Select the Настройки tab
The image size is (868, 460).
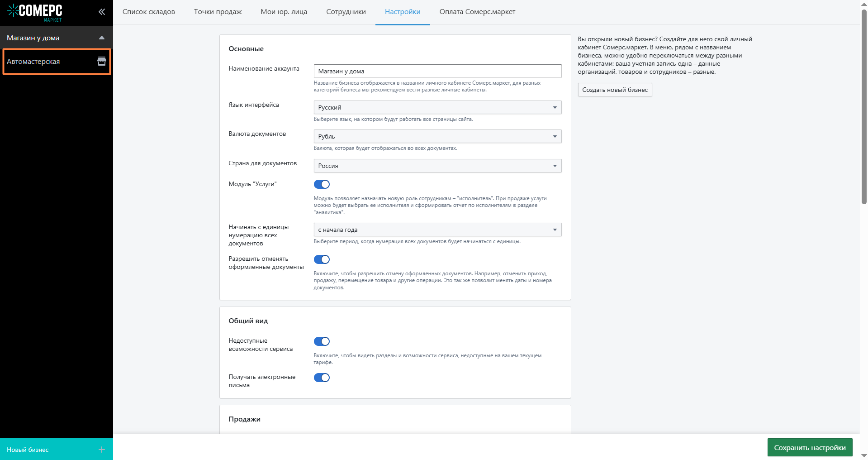point(403,12)
